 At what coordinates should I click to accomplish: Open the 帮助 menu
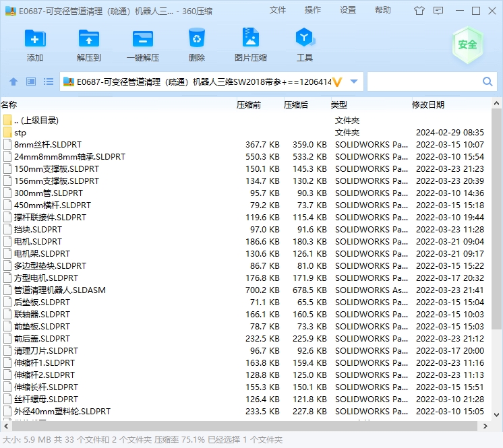coord(383,10)
